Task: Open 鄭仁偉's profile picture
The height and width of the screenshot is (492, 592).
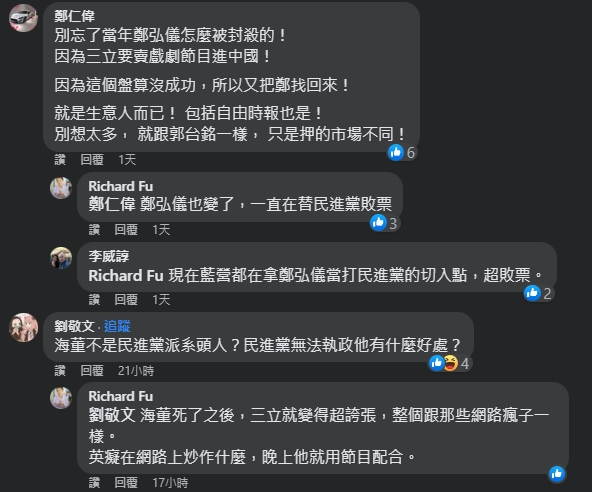Action: (x=23, y=18)
